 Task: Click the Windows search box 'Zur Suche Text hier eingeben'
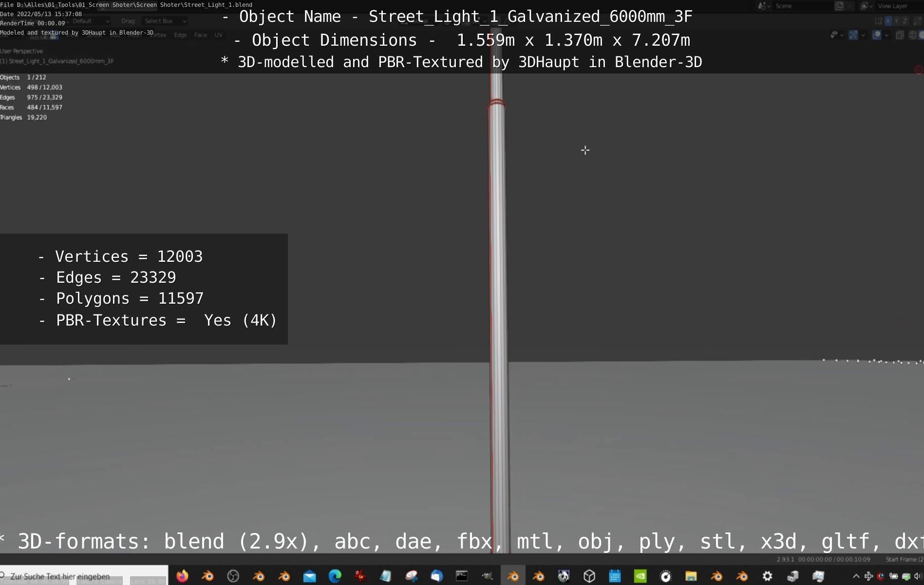click(84, 576)
